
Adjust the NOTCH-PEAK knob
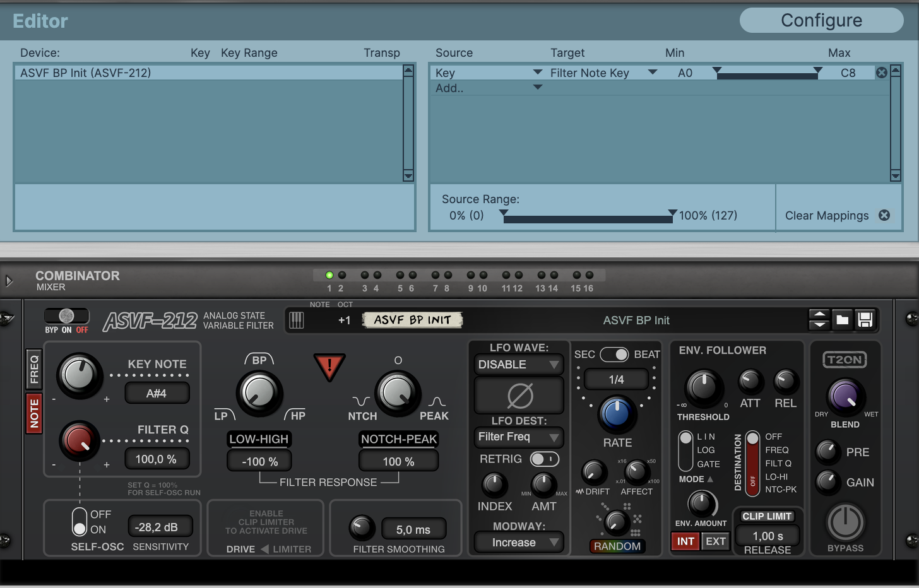coord(398,392)
